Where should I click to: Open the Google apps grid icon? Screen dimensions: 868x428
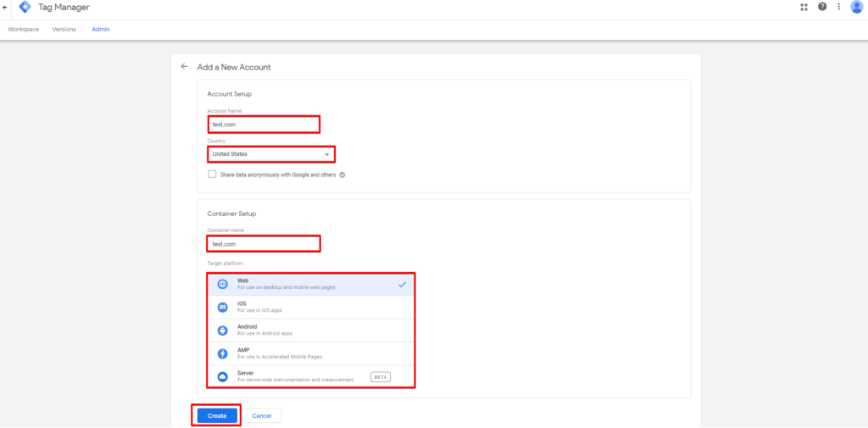coord(804,7)
